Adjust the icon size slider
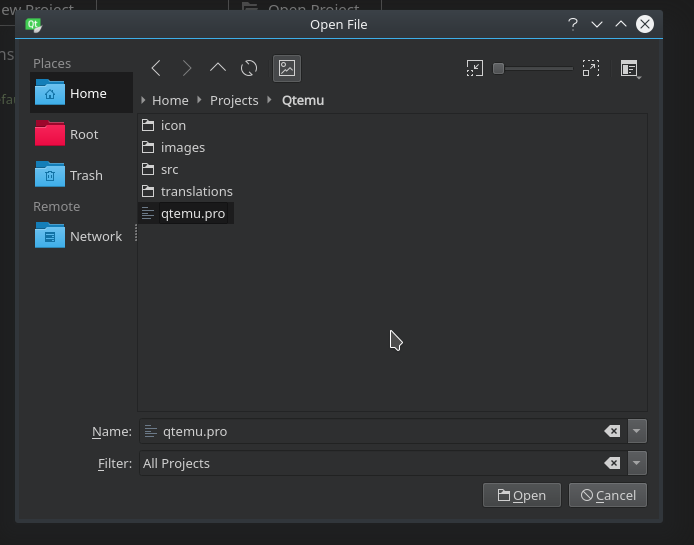Screen dimensions: 694x545 pos(533,69)
